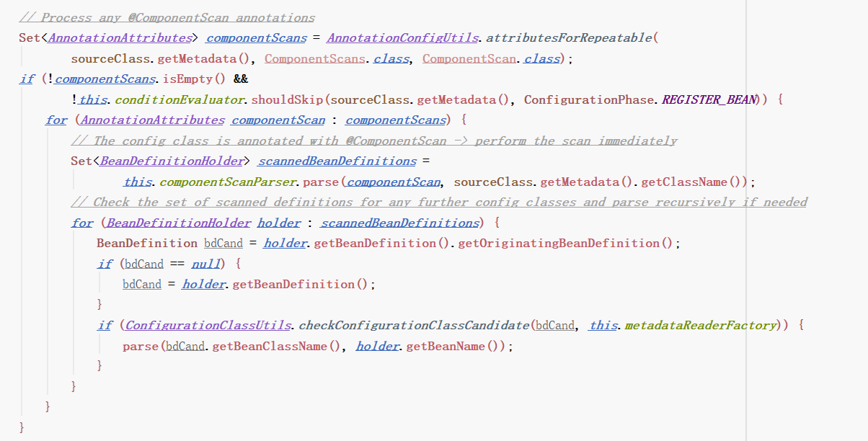Click the getBeanClassName() method call
This screenshot has width=868, height=441.
pos(275,347)
